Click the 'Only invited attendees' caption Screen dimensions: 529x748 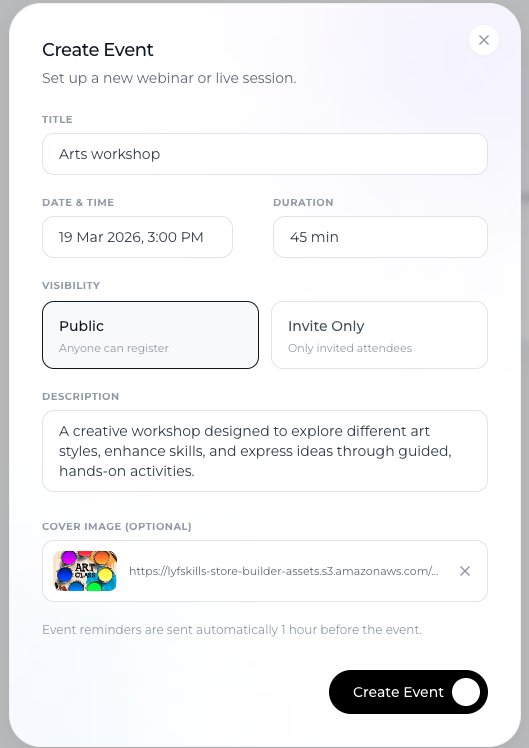pos(350,348)
